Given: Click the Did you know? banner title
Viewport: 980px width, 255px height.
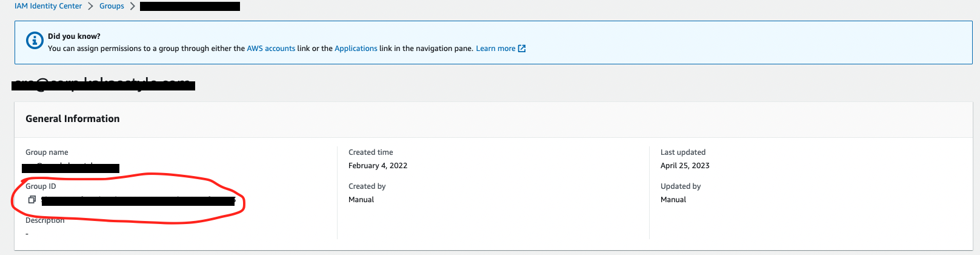Looking at the screenshot, I should coord(74,36).
